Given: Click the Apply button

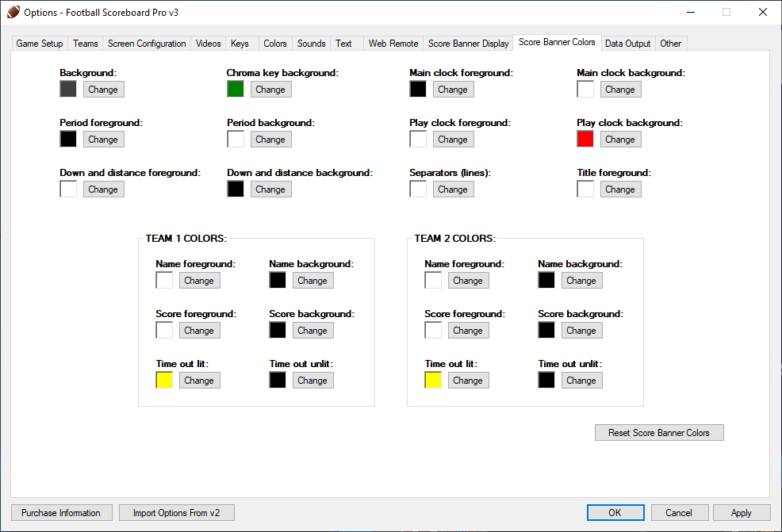Looking at the screenshot, I should [x=742, y=513].
